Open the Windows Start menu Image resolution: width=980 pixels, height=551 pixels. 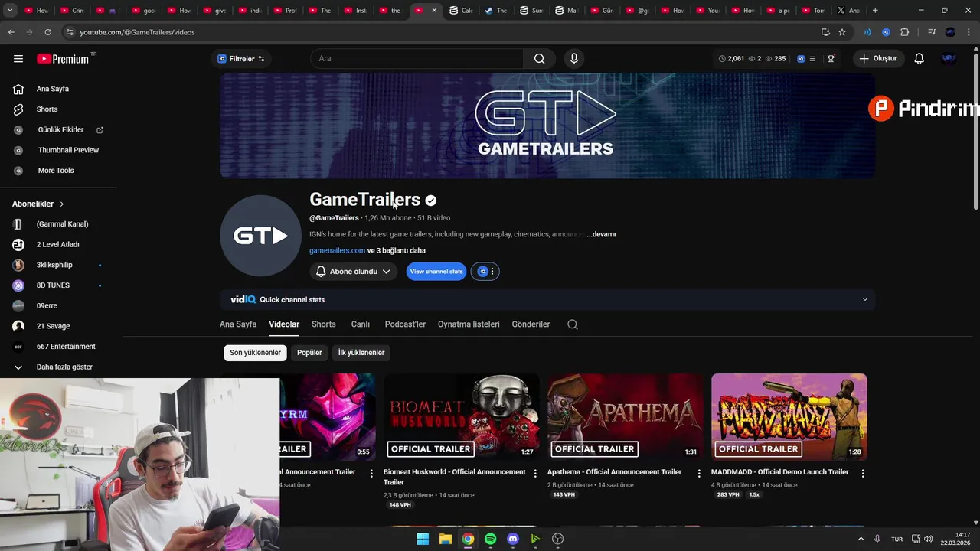(x=423, y=539)
